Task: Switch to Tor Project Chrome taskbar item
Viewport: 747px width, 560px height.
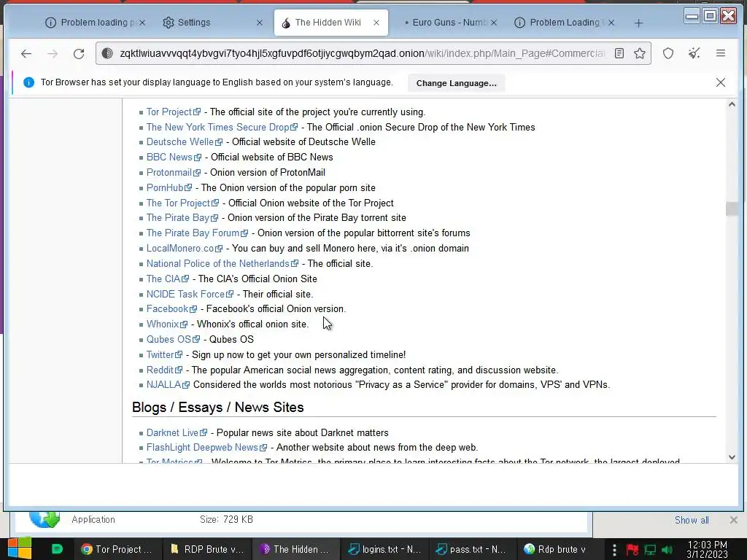Action: [x=116, y=549]
